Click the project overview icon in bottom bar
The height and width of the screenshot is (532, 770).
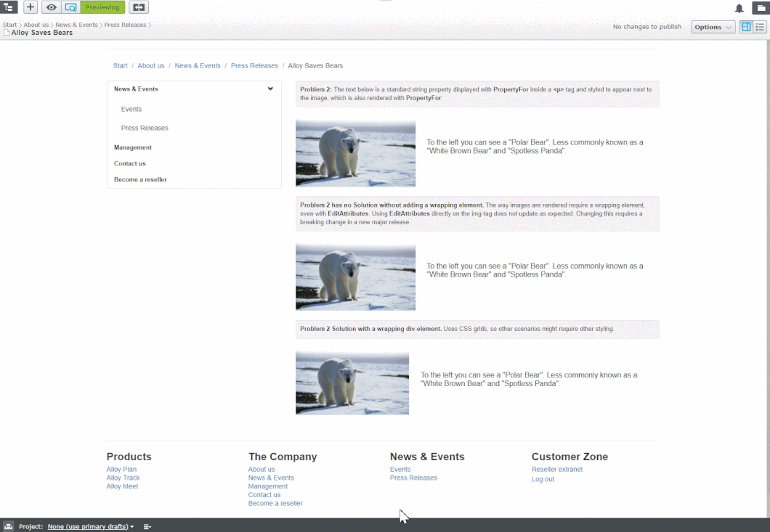8,526
